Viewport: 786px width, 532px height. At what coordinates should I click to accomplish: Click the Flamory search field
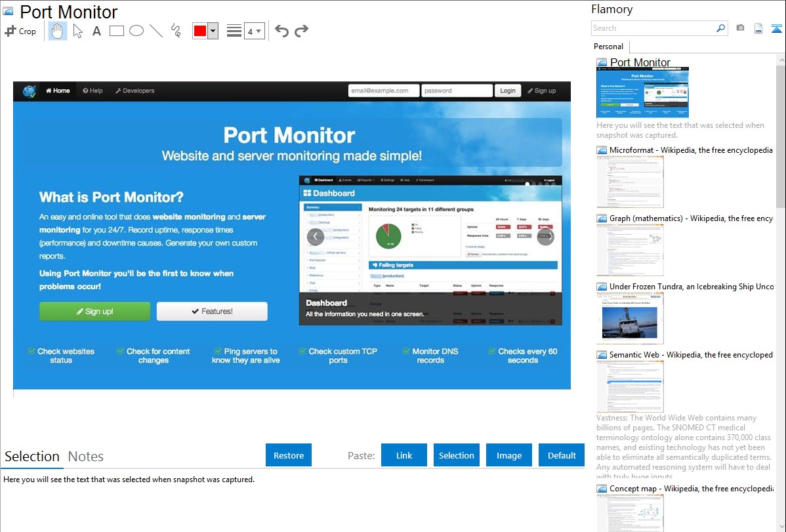pyautogui.click(x=653, y=28)
